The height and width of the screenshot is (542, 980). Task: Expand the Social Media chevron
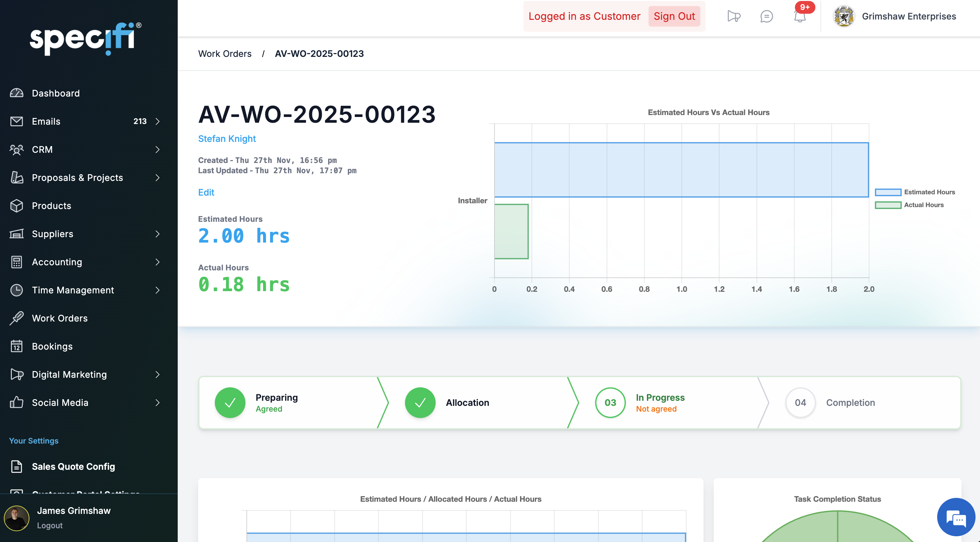(158, 402)
